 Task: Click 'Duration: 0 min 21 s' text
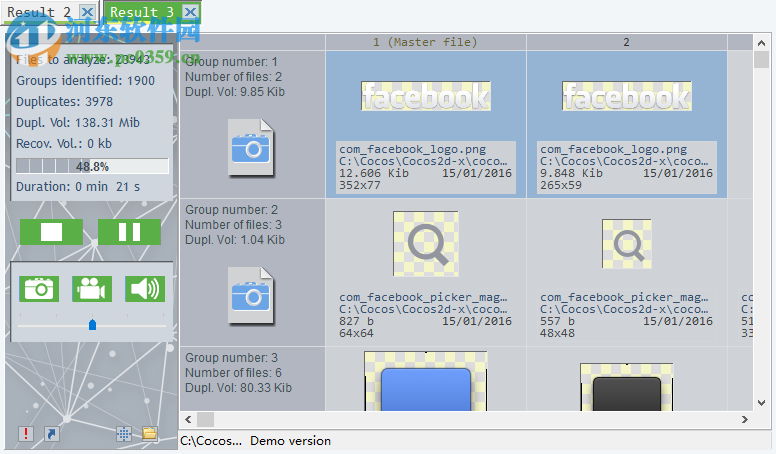[78, 187]
